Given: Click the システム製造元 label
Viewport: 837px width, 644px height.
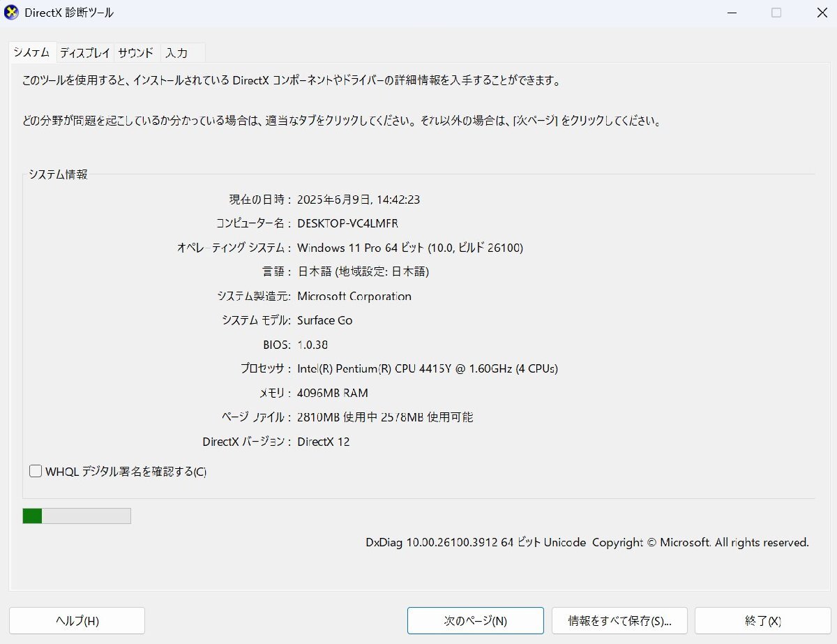Looking at the screenshot, I should click(x=254, y=296).
